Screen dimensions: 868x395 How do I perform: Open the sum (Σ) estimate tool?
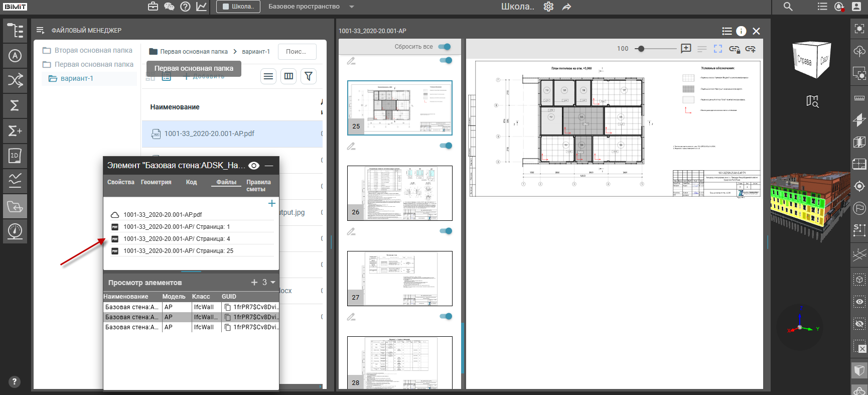point(15,106)
